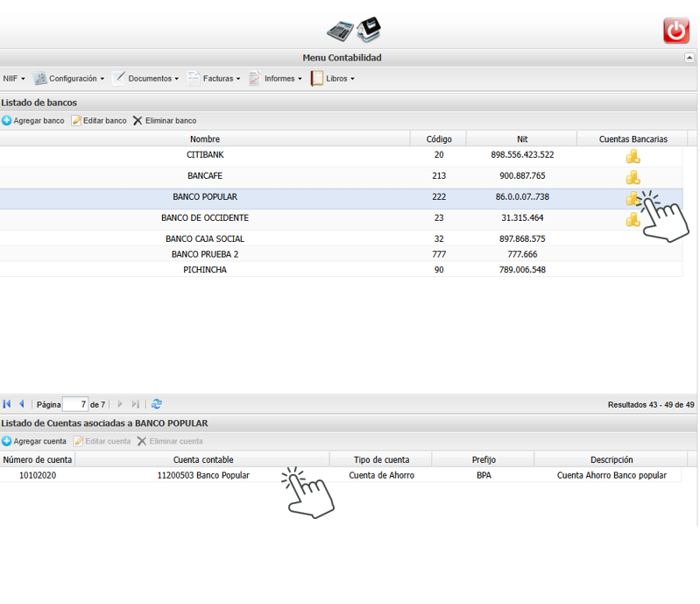The width and height of the screenshot is (700, 604).
Task: Open bank accounts icon for BANCO DE OCCIDENTE
Action: [x=633, y=219]
